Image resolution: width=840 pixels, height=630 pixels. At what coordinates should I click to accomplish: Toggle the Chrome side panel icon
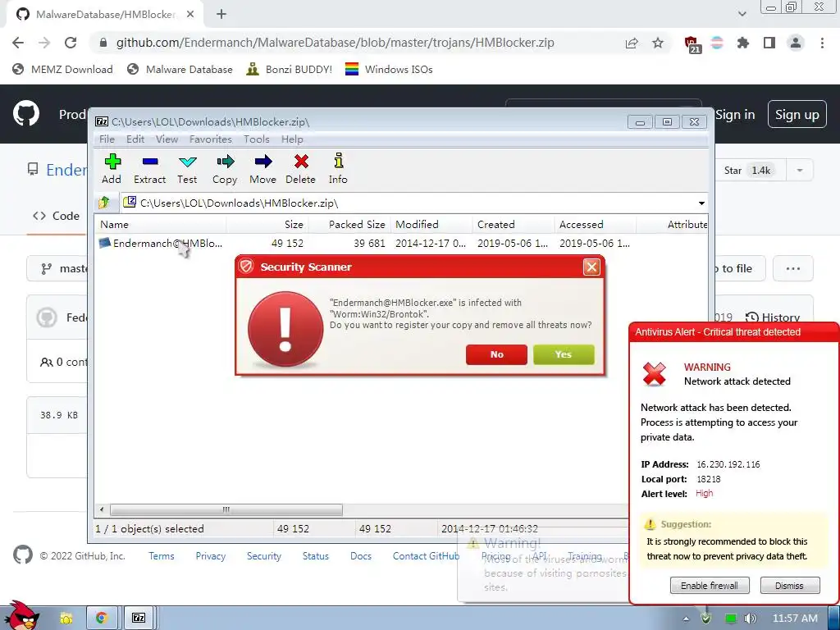tap(769, 43)
